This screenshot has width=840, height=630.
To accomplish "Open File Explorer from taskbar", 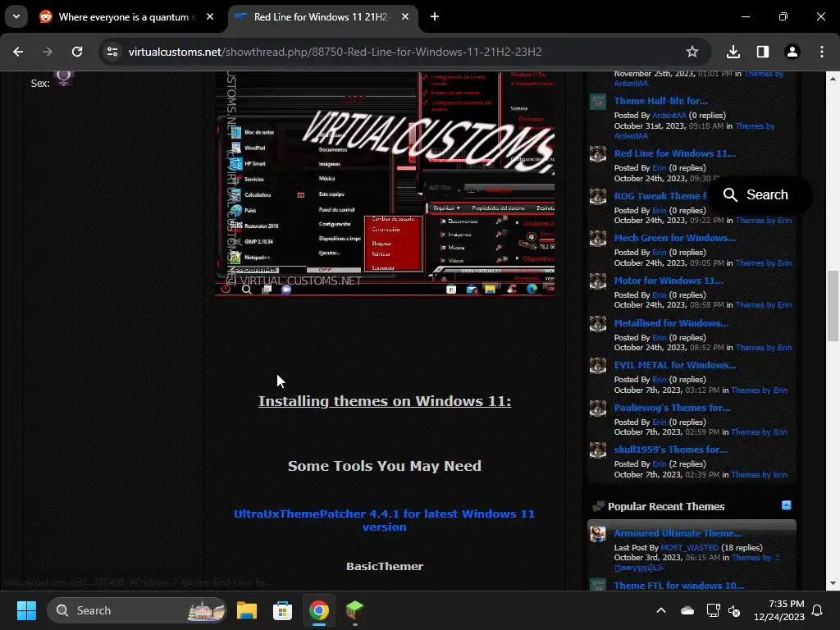I will 247,610.
